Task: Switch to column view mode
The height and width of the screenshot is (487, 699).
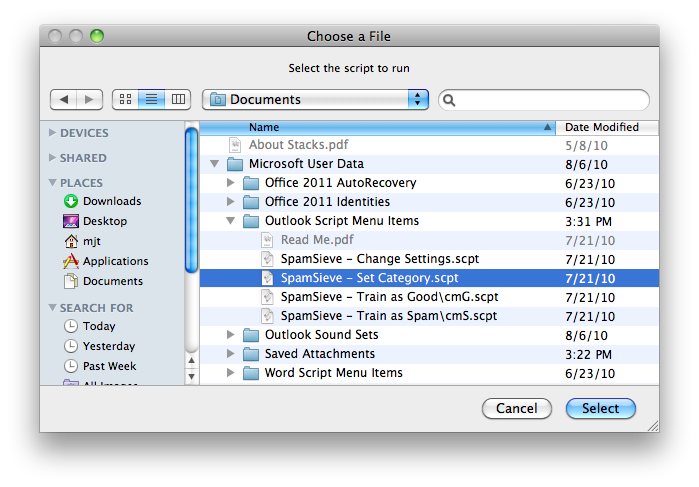Action: [x=178, y=99]
